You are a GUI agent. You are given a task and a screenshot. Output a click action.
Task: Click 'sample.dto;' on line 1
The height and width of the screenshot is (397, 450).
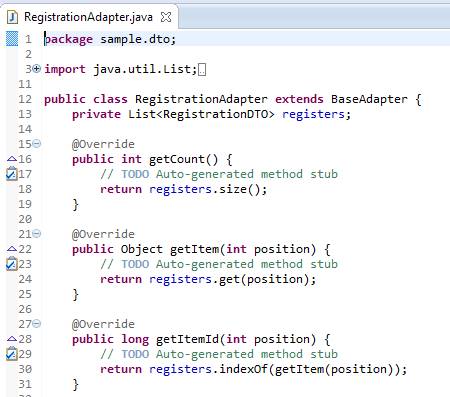pyautogui.click(x=138, y=39)
